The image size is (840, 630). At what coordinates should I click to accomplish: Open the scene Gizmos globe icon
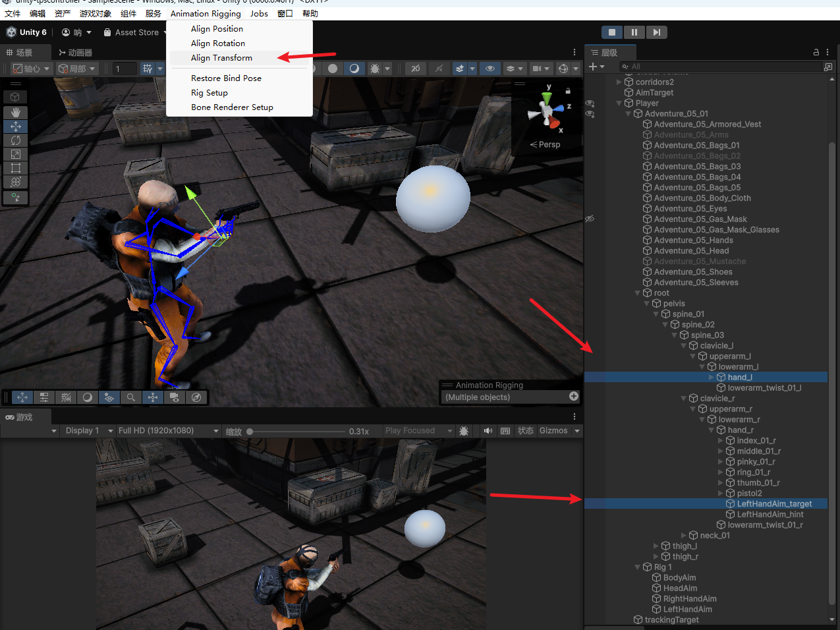pos(563,69)
